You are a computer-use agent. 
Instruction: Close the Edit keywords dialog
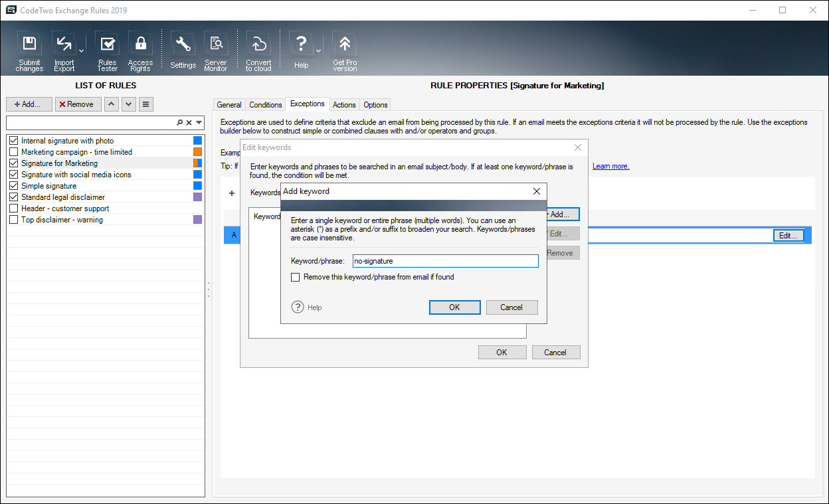pos(577,147)
